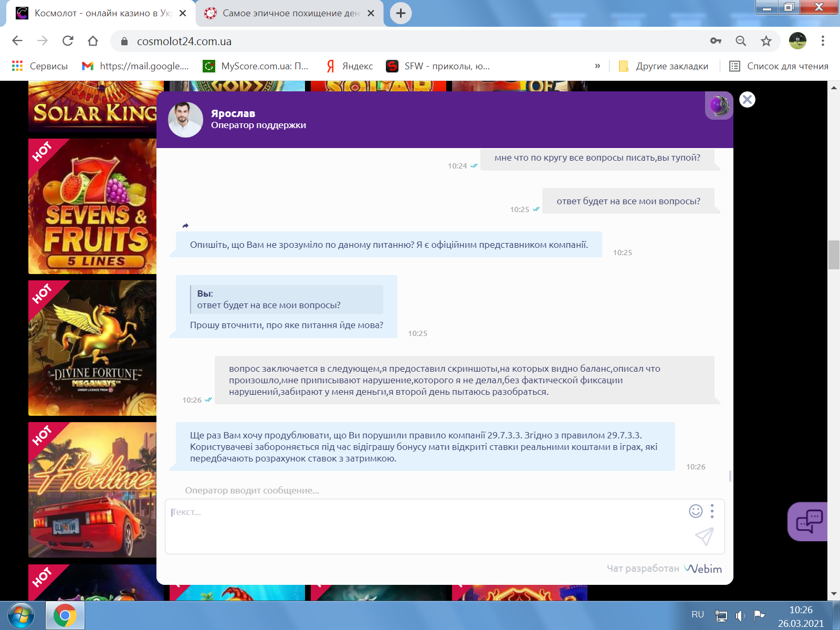
Task: Open the Яндекс bookmark
Action: click(x=350, y=66)
